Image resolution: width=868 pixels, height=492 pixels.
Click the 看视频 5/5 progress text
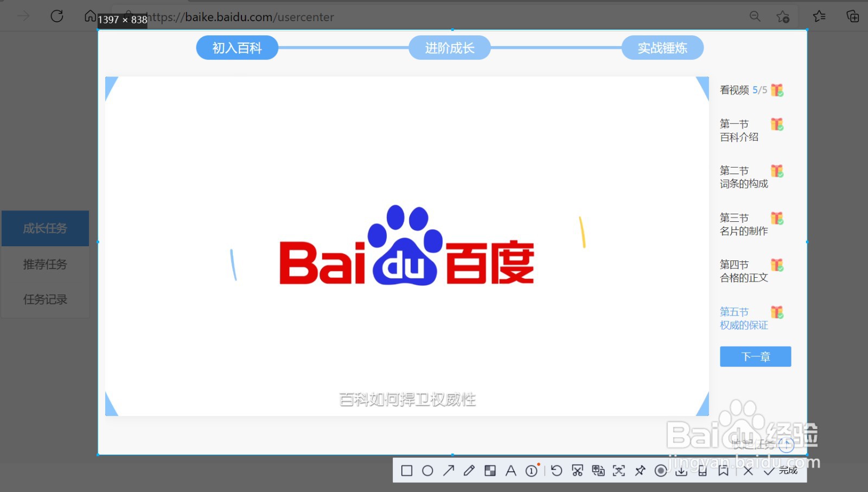[743, 90]
